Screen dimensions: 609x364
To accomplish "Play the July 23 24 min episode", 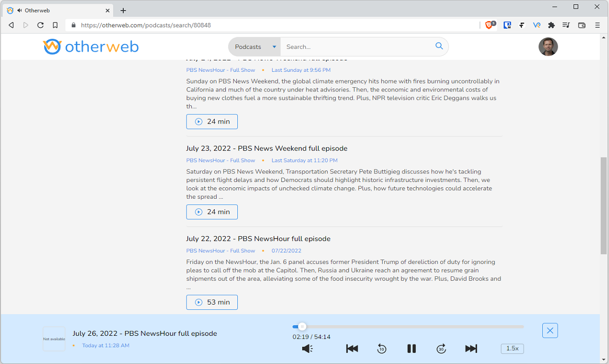I will 212,212.
